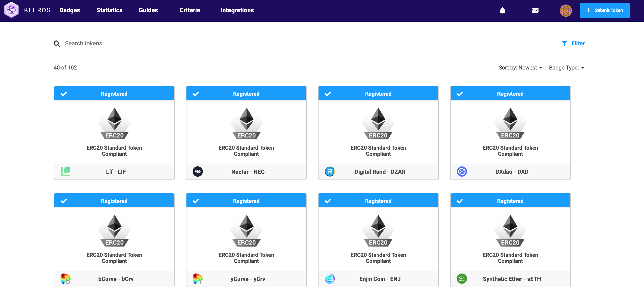Click the bCurve bCrv token logo

click(x=65, y=278)
